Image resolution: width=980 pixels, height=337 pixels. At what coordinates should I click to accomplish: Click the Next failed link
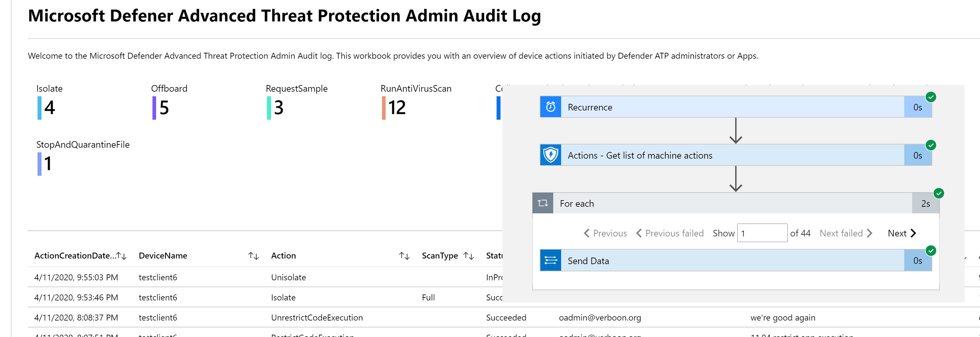pos(841,233)
